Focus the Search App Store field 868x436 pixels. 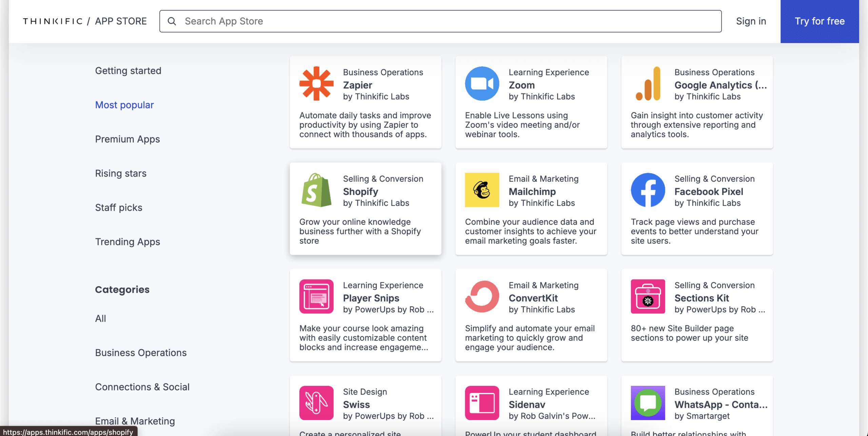(440, 21)
